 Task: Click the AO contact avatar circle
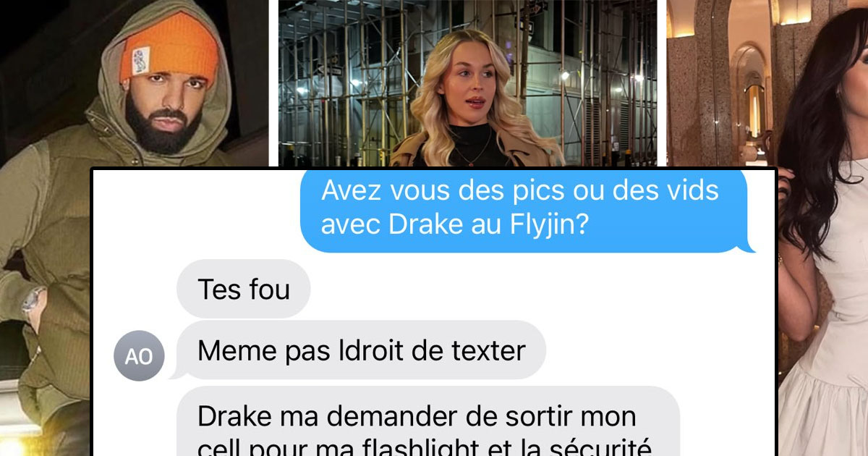(x=140, y=356)
